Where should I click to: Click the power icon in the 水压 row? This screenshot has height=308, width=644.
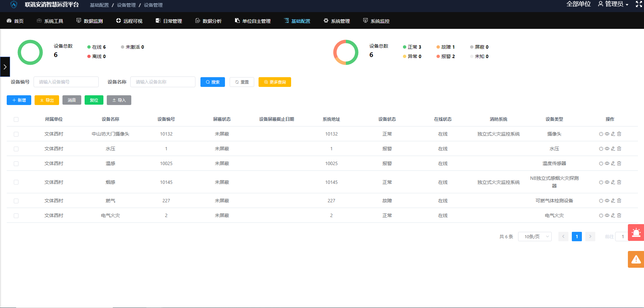click(x=601, y=149)
